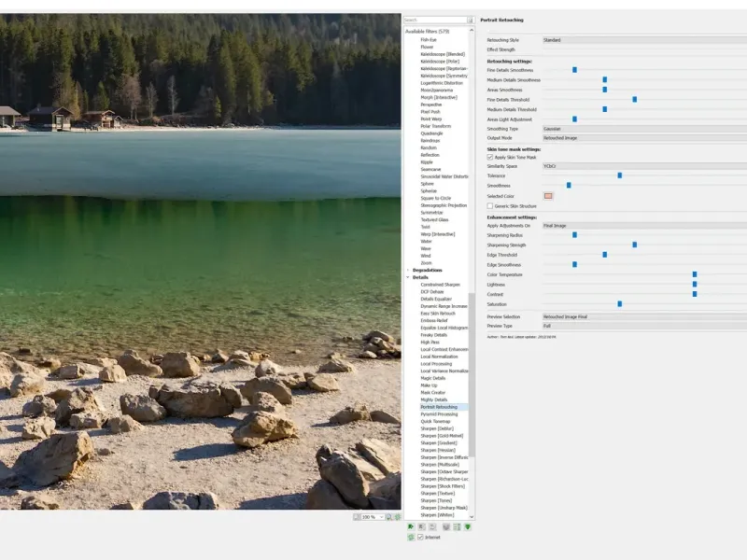Viewport: 747px width, 560px height.
Task: Click the Contrast slider handle
Action: coord(695,294)
